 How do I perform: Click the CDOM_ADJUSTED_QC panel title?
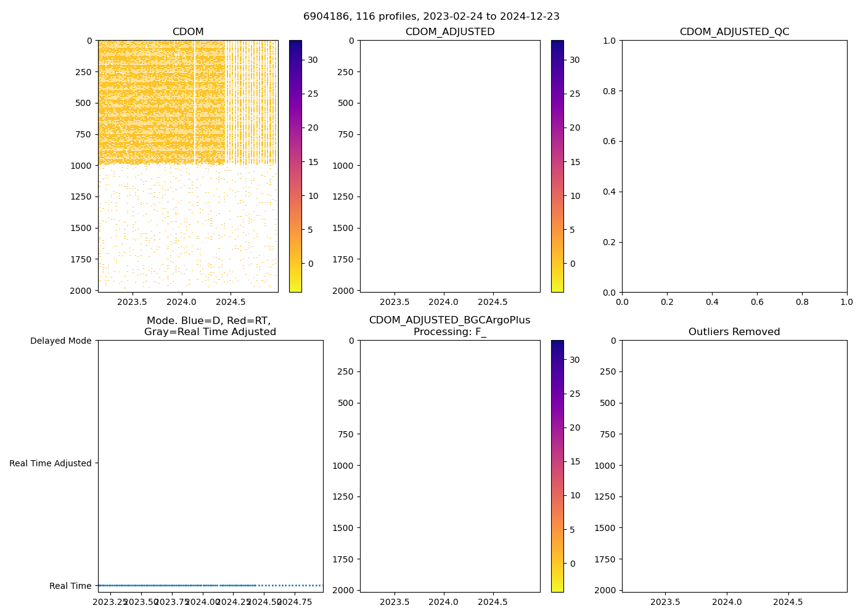click(734, 32)
